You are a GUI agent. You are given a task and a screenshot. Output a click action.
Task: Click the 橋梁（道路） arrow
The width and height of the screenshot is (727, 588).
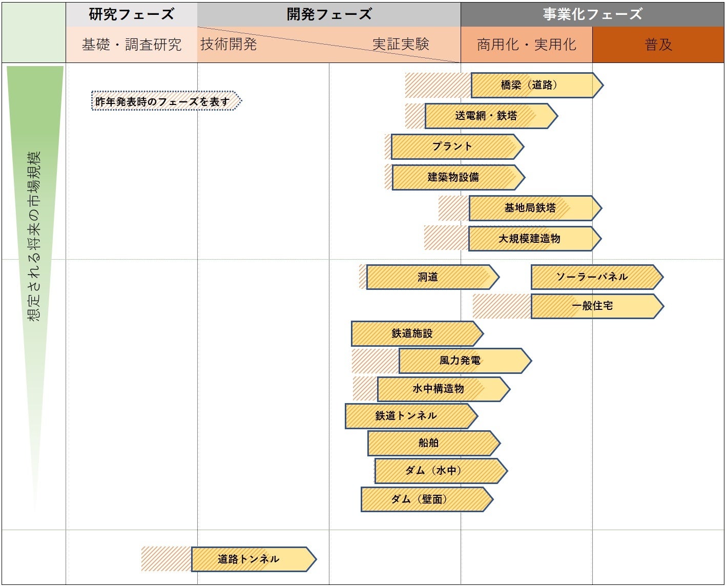537,85
